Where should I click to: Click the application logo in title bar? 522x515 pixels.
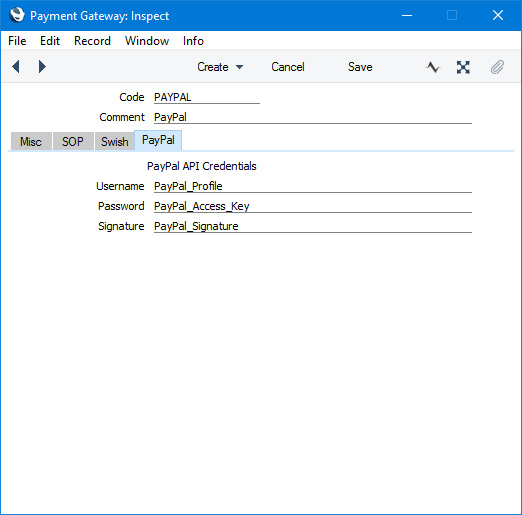tap(17, 15)
